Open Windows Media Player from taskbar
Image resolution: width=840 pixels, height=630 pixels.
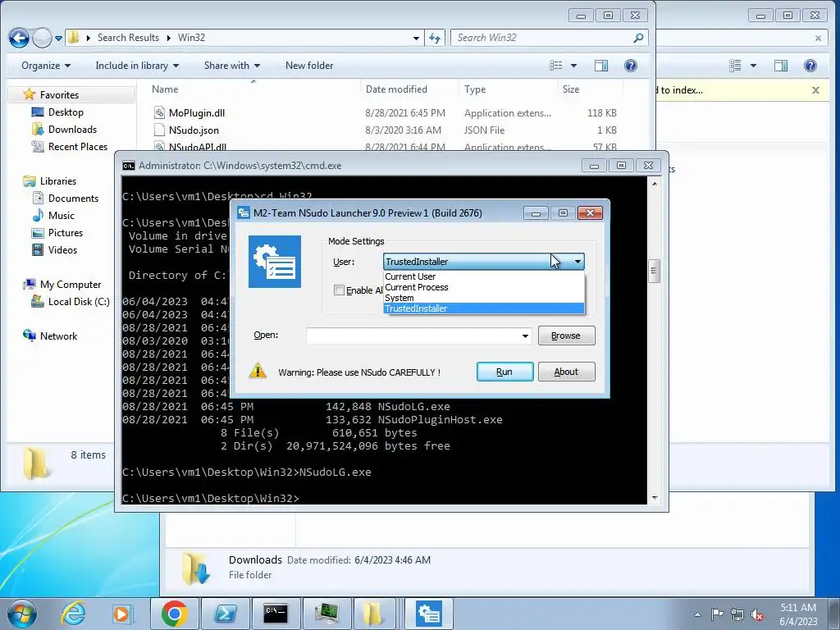coord(121,614)
